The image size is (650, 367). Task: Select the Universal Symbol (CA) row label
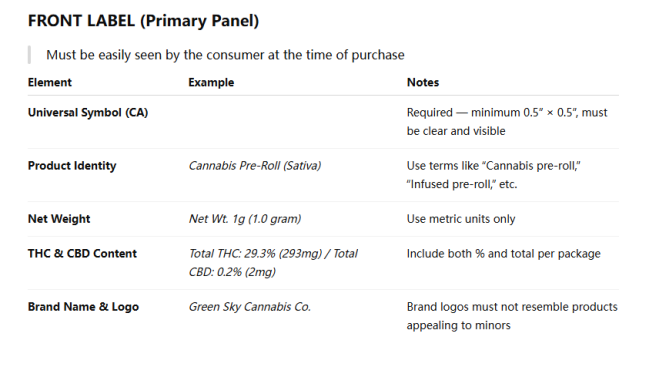(x=88, y=112)
